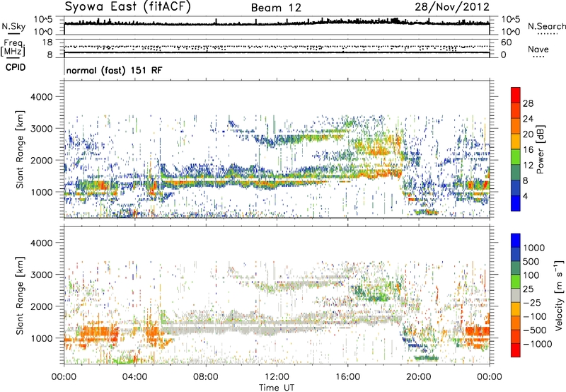The image size is (566, 392).
Task: Click the '20:00' time axis tick
Action: (419, 377)
